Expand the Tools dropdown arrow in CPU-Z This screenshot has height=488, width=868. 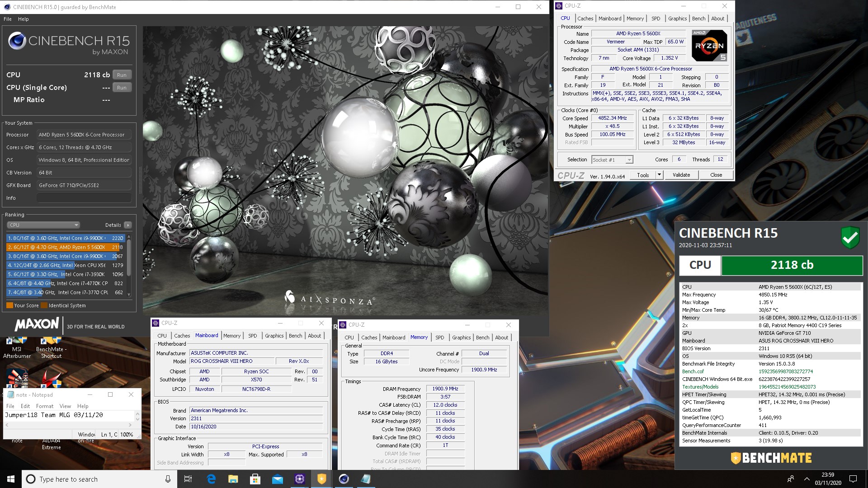659,175
